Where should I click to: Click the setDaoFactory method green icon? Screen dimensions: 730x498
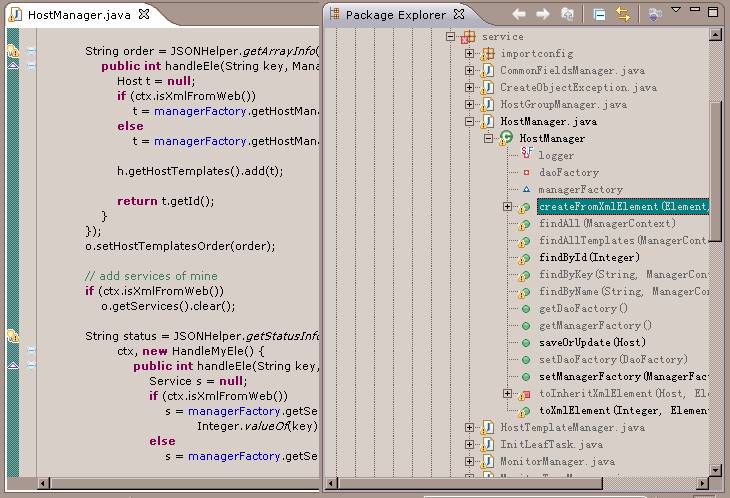[x=526, y=360]
